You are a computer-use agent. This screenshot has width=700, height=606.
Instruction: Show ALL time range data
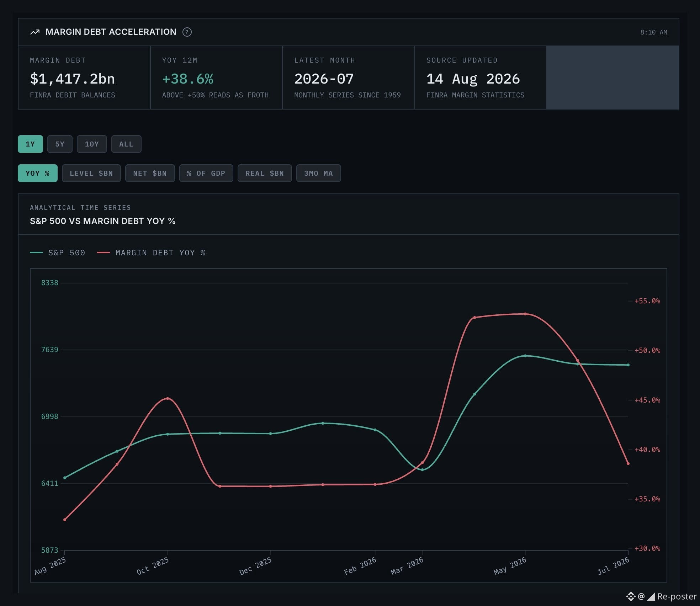coord(126,144)
